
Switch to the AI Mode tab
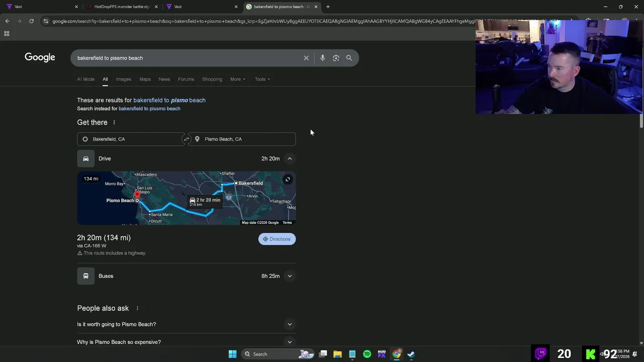click(86, 79)
